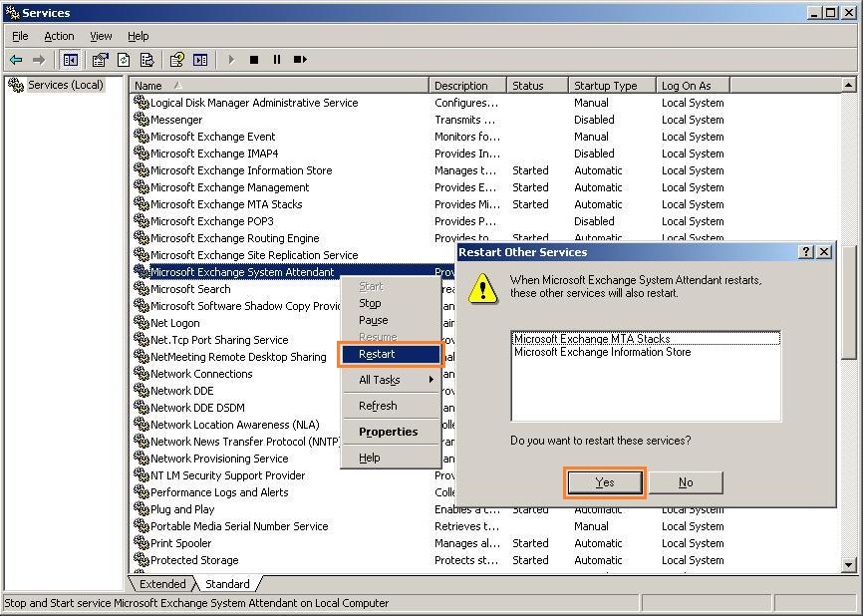
Task: Open the Action menu
Action: tap(59, 36)
